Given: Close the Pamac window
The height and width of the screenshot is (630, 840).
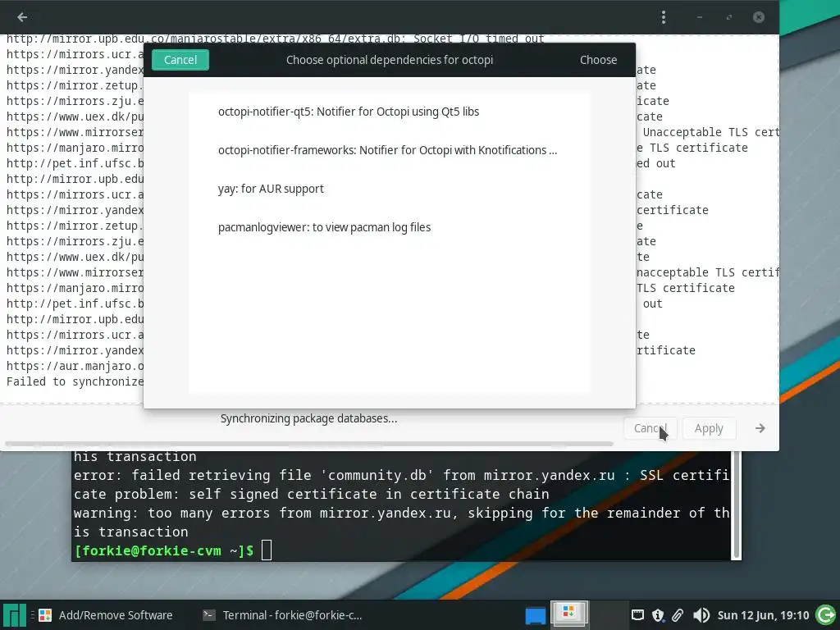Looking at the screenshot, I should [x=759, y=17].
